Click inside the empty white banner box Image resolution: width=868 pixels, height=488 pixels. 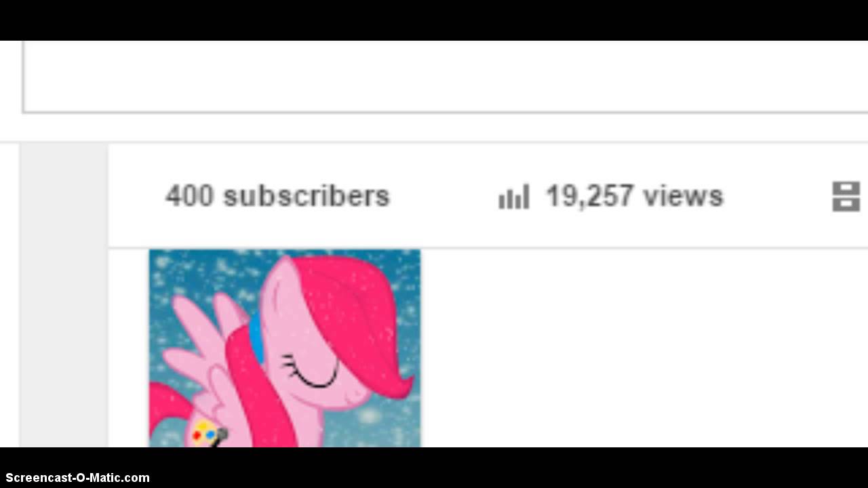445,76
